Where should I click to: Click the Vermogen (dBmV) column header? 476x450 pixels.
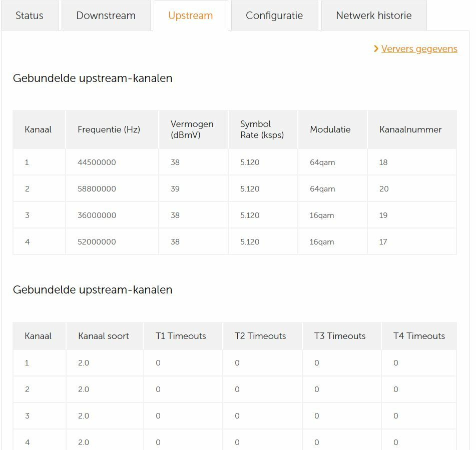[193, 129]
